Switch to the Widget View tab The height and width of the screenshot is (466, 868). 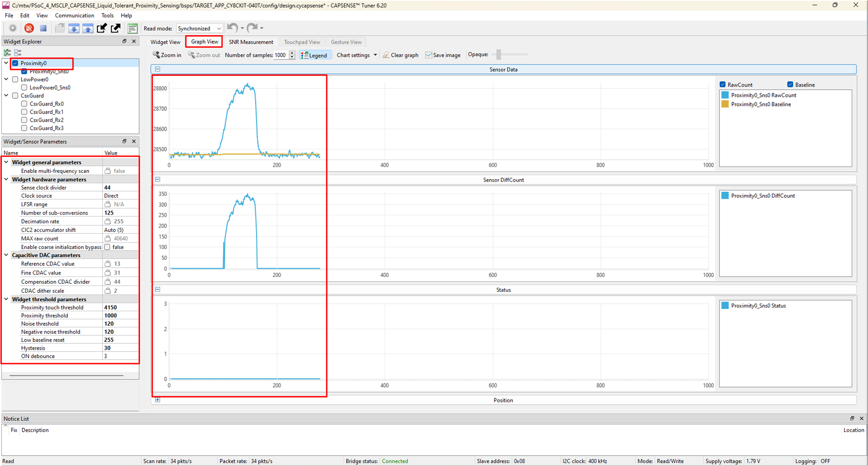[165, 42]
